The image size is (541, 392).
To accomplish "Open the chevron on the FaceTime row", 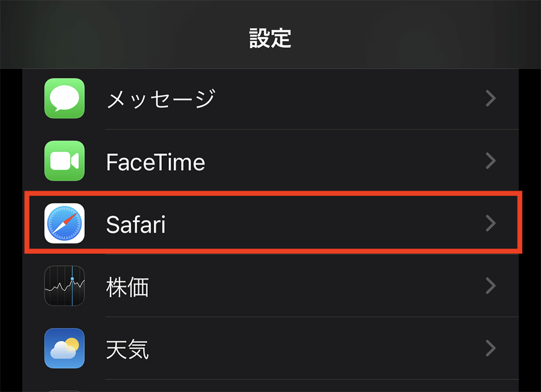I will pyautogui.click(x=491, y=161).
